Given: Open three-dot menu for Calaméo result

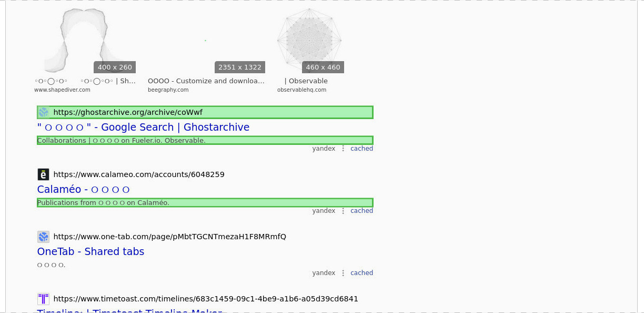Looking at the screenshot, I should 343,211.
